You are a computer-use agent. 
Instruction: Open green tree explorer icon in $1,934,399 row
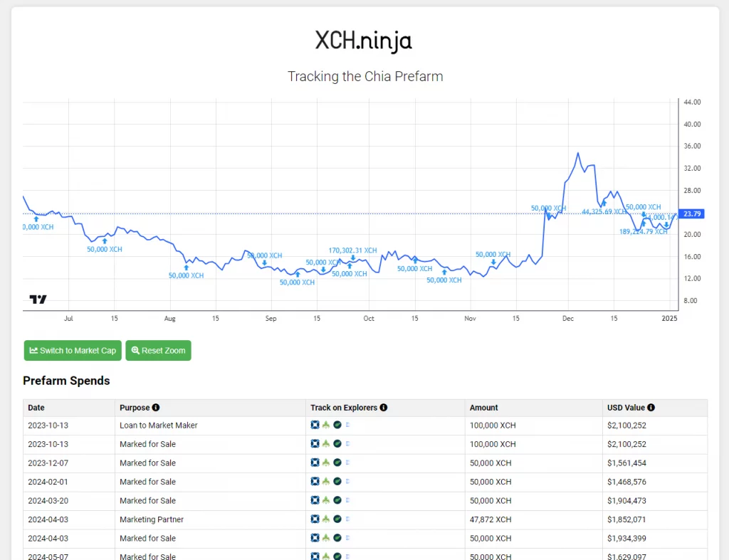[x=326, y=538]
